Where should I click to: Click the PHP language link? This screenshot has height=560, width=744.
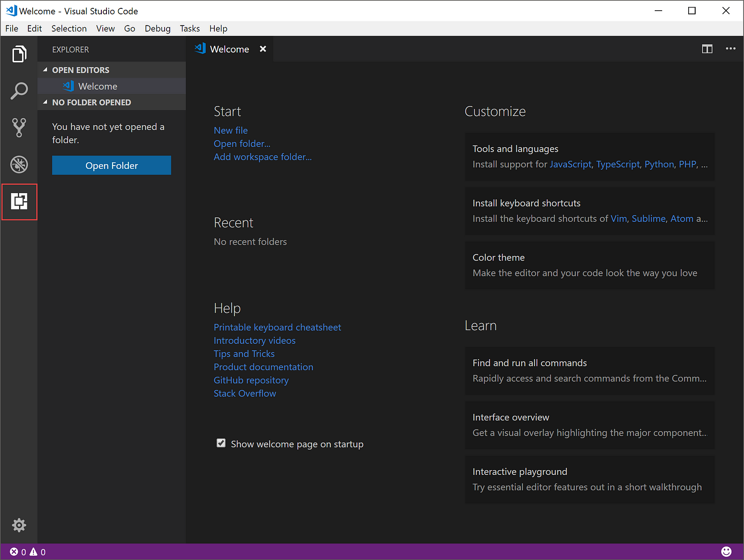tap(687, 164)
